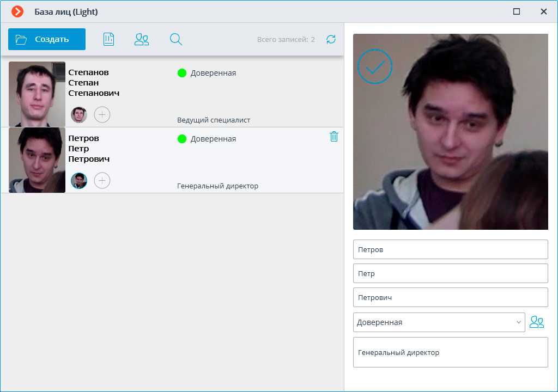Open the groups icon in toolbar
Image resolution: width=558 pixels, height=392 pixels.
(142, 39)
